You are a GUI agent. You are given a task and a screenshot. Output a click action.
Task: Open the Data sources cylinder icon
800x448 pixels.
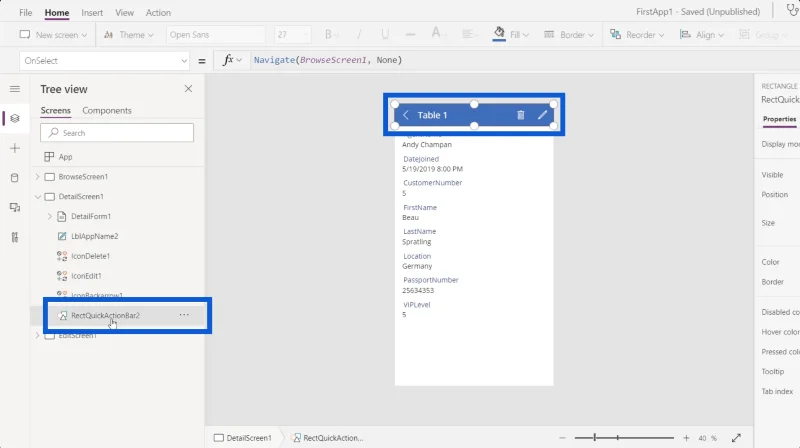tap(15, 178)
